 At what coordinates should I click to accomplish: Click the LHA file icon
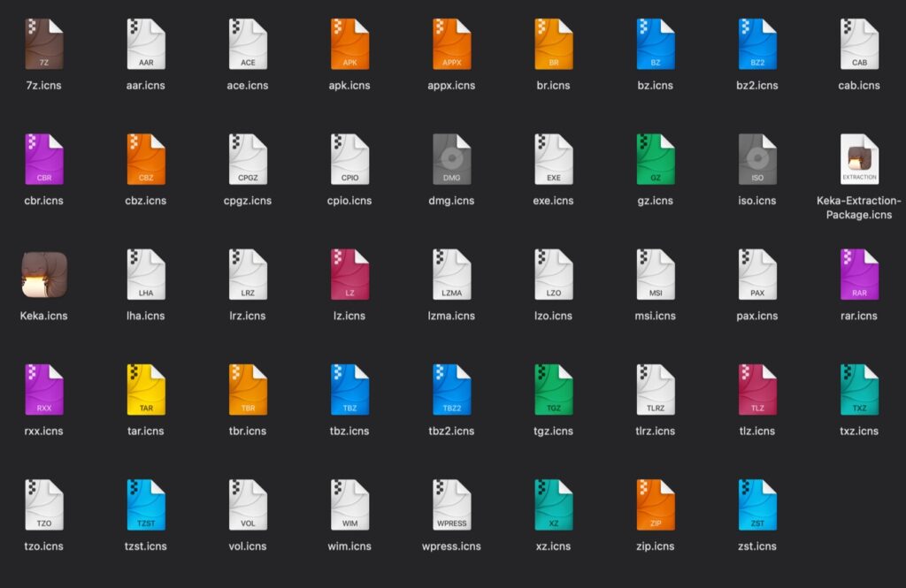[x=146, y=274]
